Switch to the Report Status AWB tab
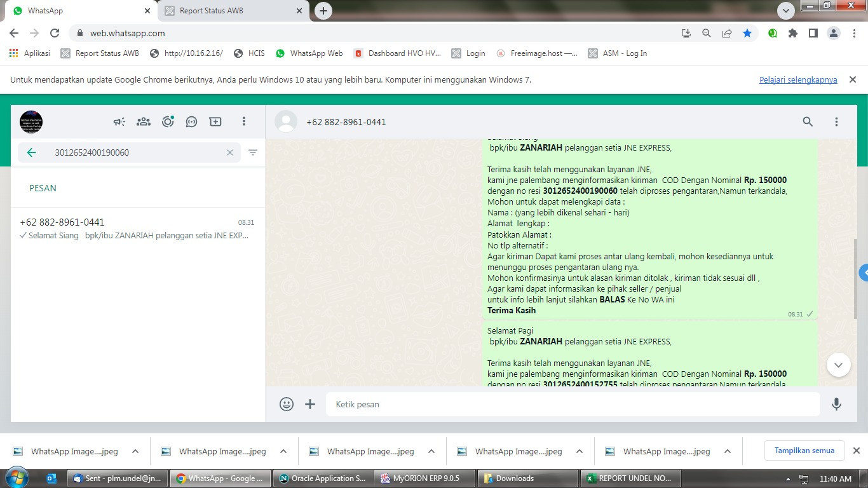Image resolution: width=868 pixels, height=488 pixels. click(233, 11)
